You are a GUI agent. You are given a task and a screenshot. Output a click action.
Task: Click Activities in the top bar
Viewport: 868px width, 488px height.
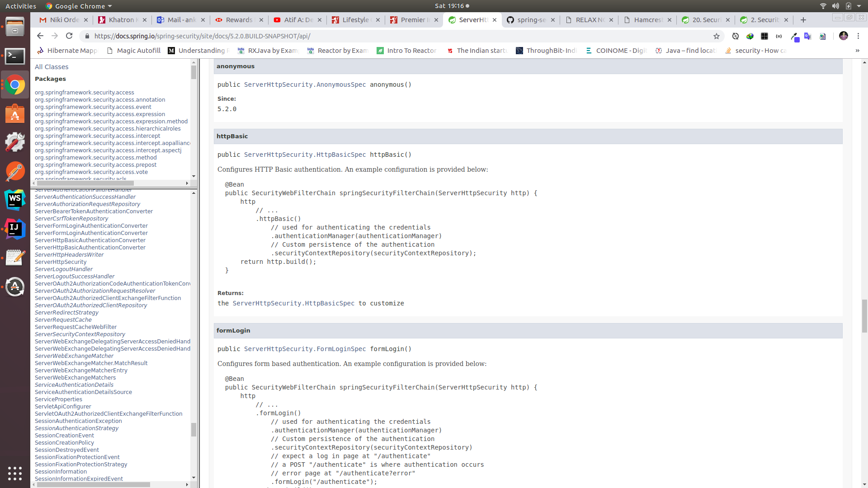point(21,6)
